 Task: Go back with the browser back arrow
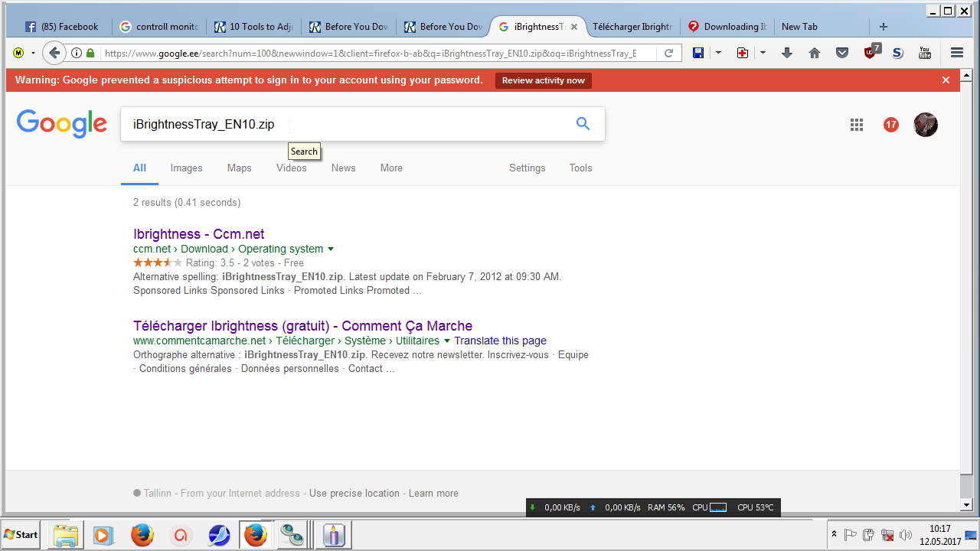[54, 53]
